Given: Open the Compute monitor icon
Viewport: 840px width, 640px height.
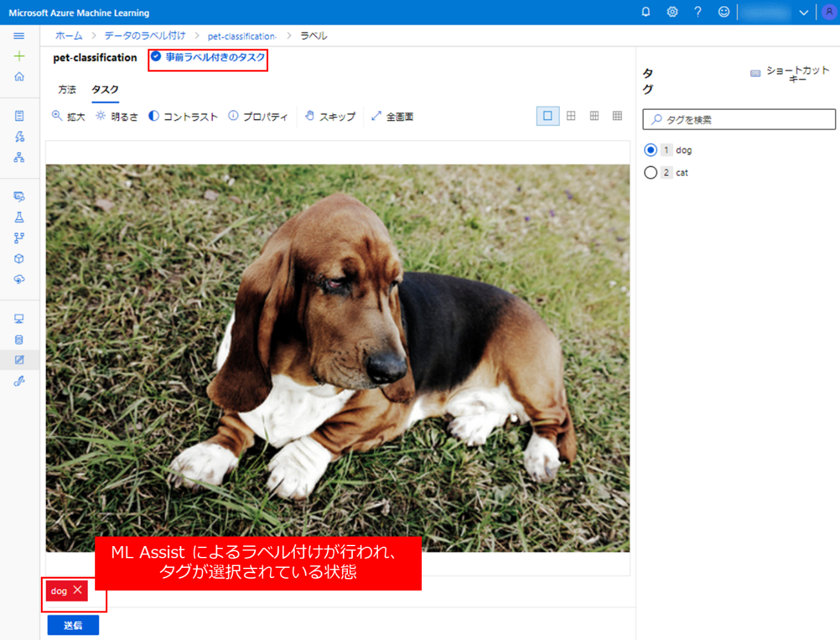Looking at the screenshot, I should click(19, 319).
